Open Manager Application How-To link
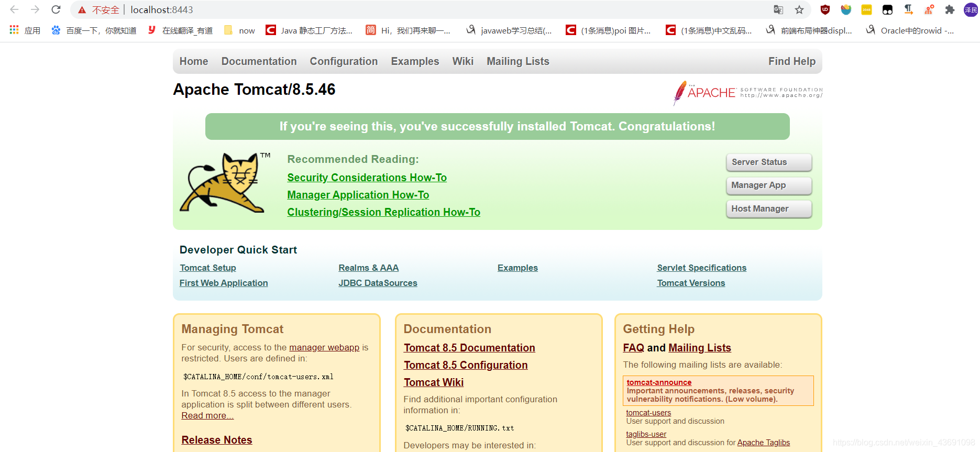 (x=358, y=195)
